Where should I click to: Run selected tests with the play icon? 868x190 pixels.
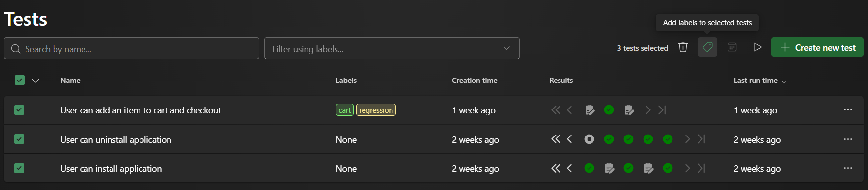757,47
